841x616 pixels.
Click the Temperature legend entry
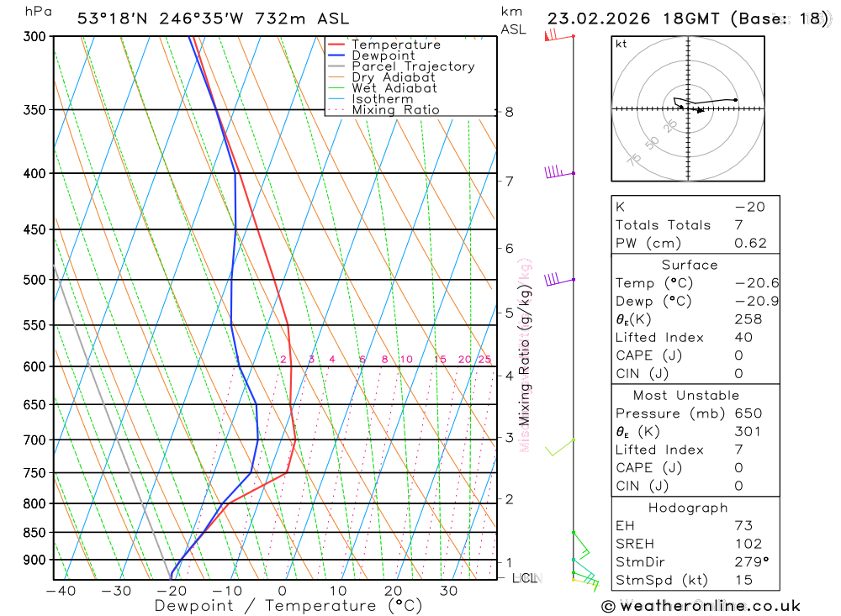pos(396,45)
